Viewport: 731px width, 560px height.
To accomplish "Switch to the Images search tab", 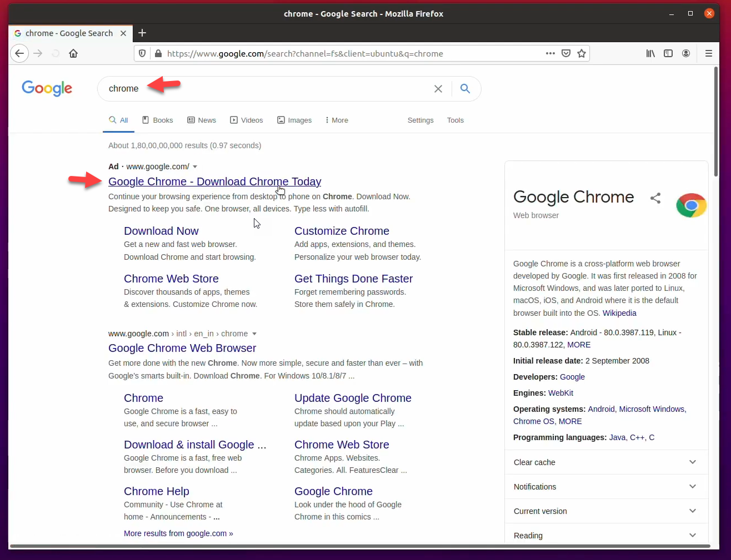I will tap(294, 120).
